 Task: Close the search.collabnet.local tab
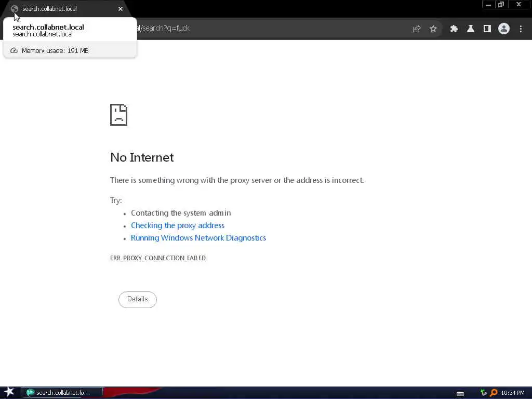point(121,9)
